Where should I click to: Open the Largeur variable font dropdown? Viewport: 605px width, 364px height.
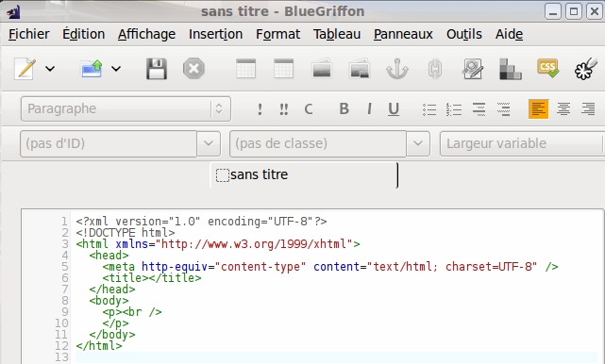pos(523,143)
